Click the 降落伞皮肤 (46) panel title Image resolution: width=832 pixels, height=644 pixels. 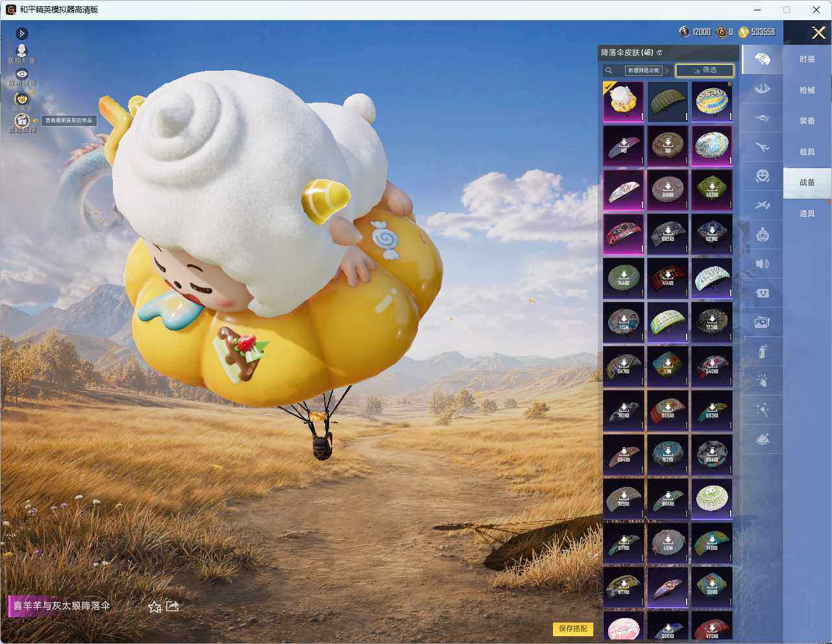point(627,53)
